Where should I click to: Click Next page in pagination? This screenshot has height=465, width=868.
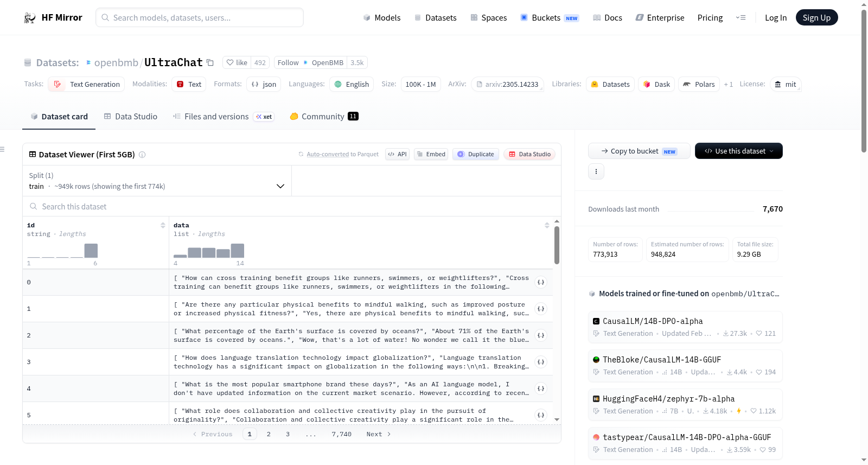click(379, 434)
